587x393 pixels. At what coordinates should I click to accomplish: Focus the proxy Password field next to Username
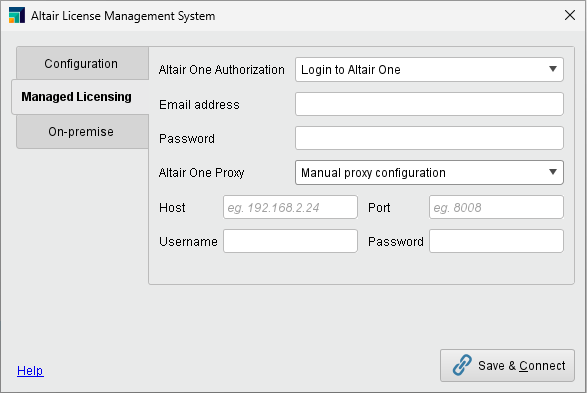[x=496, y=241]
